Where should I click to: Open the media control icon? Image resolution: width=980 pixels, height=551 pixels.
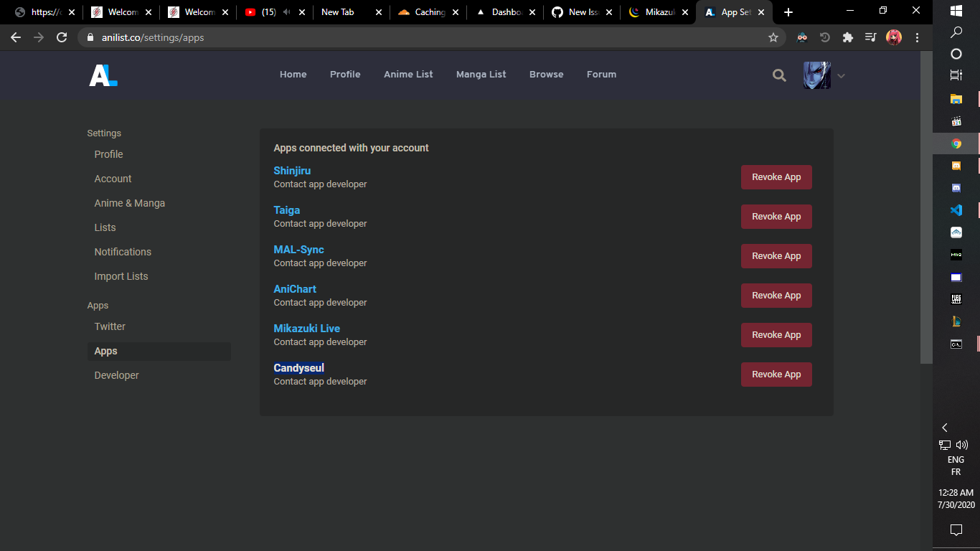[x=870, y=37]
